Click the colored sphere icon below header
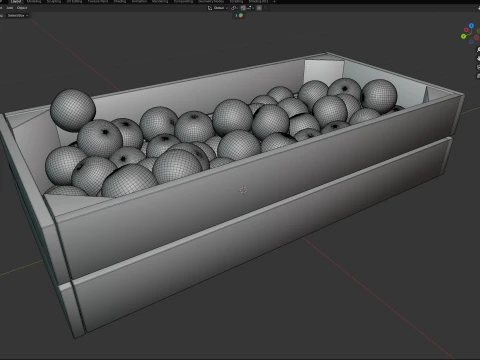This screenshot has width=480, height=360. pos(241,15)
